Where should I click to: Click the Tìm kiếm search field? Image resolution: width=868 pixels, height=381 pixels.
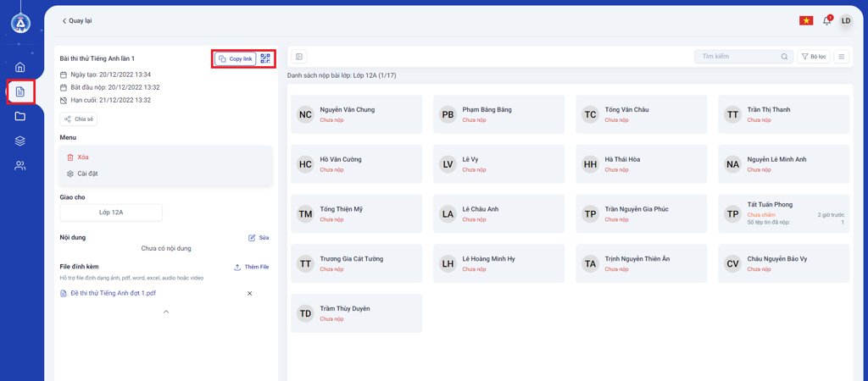click(737, 57)
